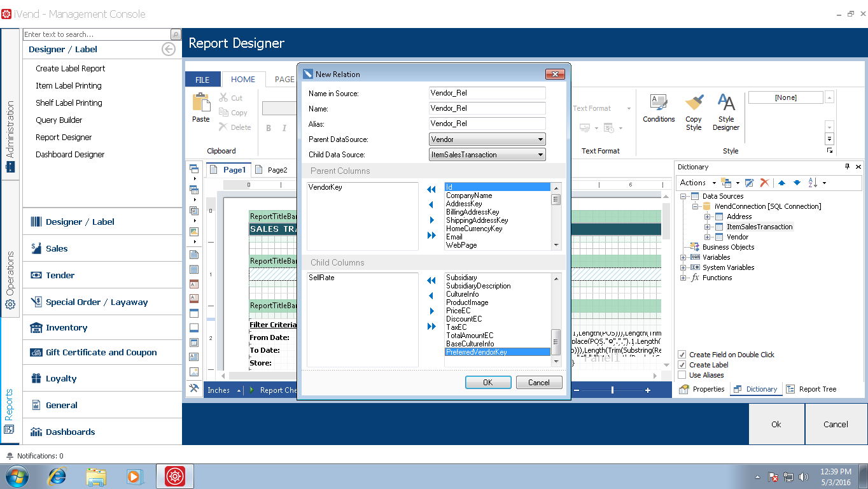The width and height of the screenshot is (868, 489).
Task: Move all parent columns left with double arrow
Action: point(431,189)
